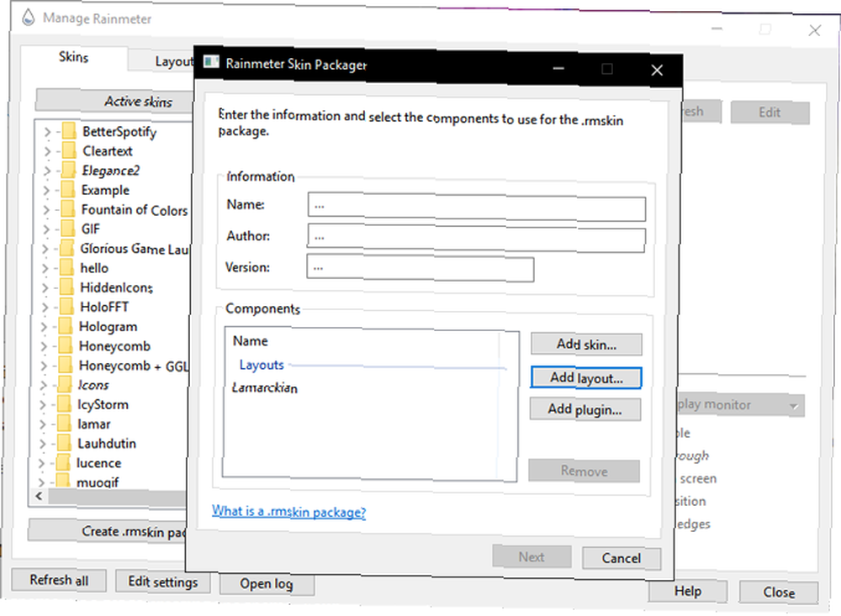Image resolution: width=841 pixels, height=616 pixels.
Task: Click the Example skin folder icon
Action: (67, 190)
